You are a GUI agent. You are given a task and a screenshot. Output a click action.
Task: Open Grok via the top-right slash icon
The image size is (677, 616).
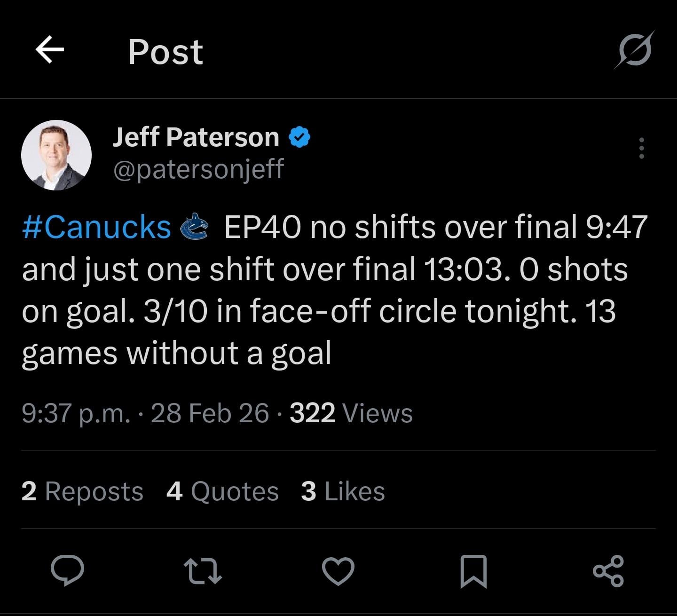pos(635,50)
